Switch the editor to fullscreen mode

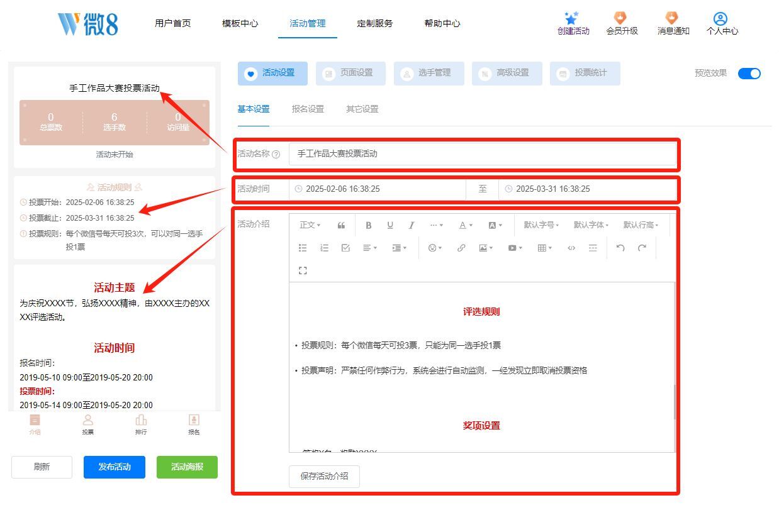pos(303,270)
